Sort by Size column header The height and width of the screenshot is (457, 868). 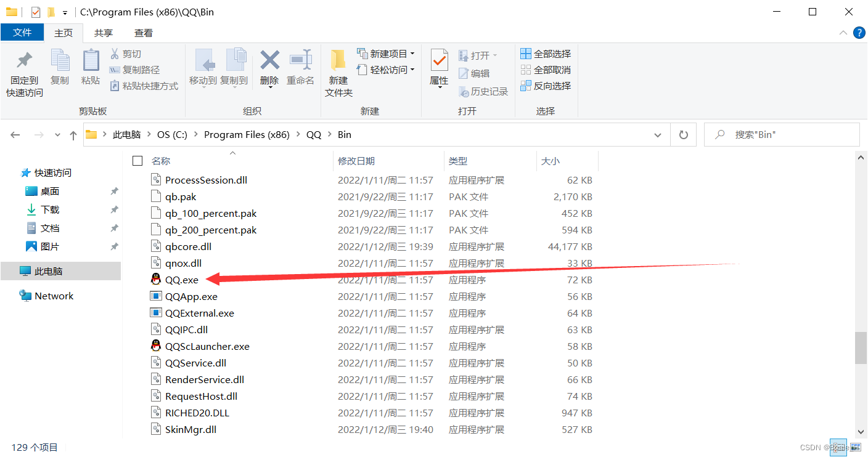pyautogui.click(x=551, y=161)
